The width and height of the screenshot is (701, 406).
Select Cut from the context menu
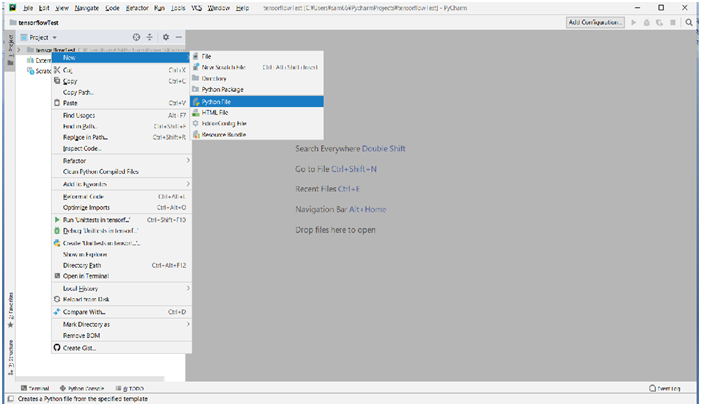[x=121, y=70]
